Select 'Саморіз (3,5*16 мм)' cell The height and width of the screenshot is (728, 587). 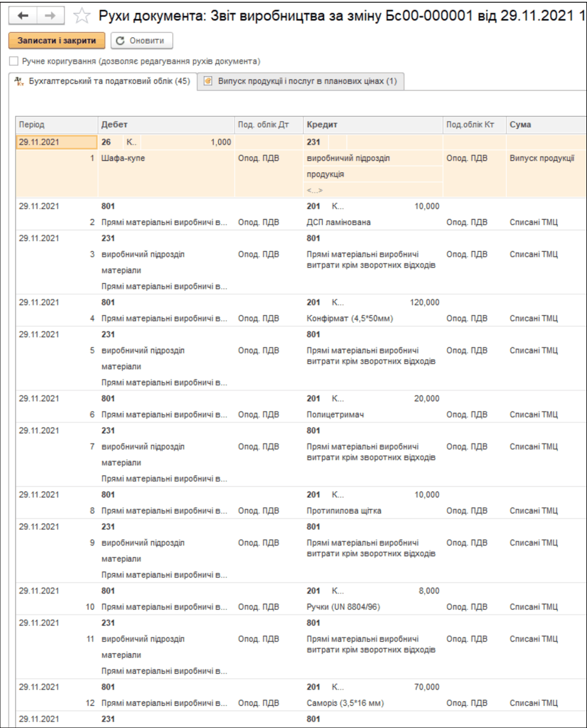point(373,703)
